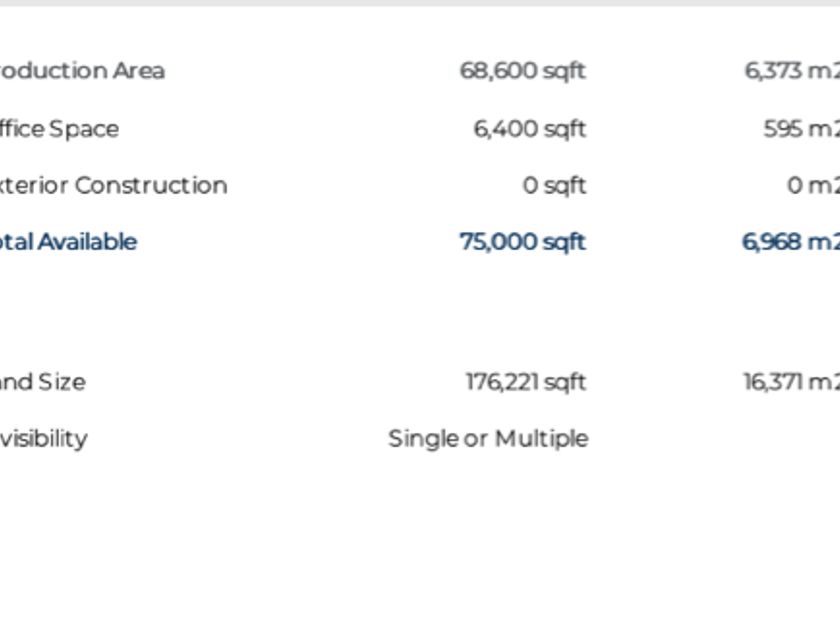Select the 595 m2 office value
Image resolution: width=840 pixels, height=630 pixels.
[x=801, y=129]
